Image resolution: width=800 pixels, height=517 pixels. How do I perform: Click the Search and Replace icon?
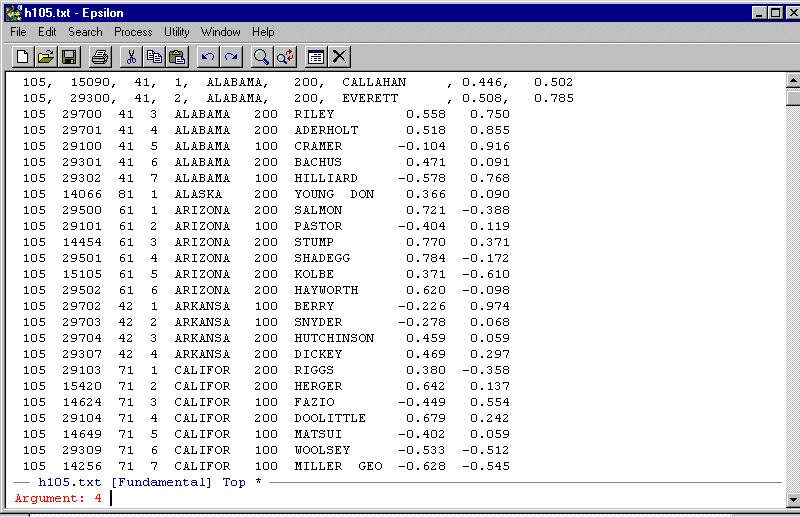pyautogui.click(x=286, y=57)
